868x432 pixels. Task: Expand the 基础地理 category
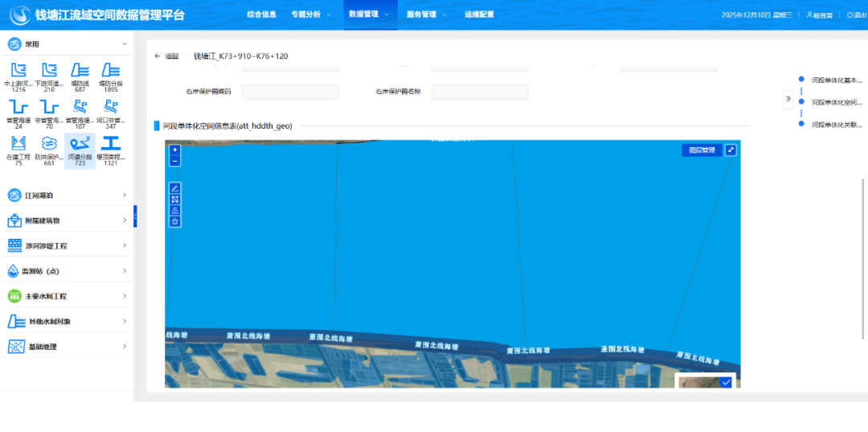click(x=67, y=347)
